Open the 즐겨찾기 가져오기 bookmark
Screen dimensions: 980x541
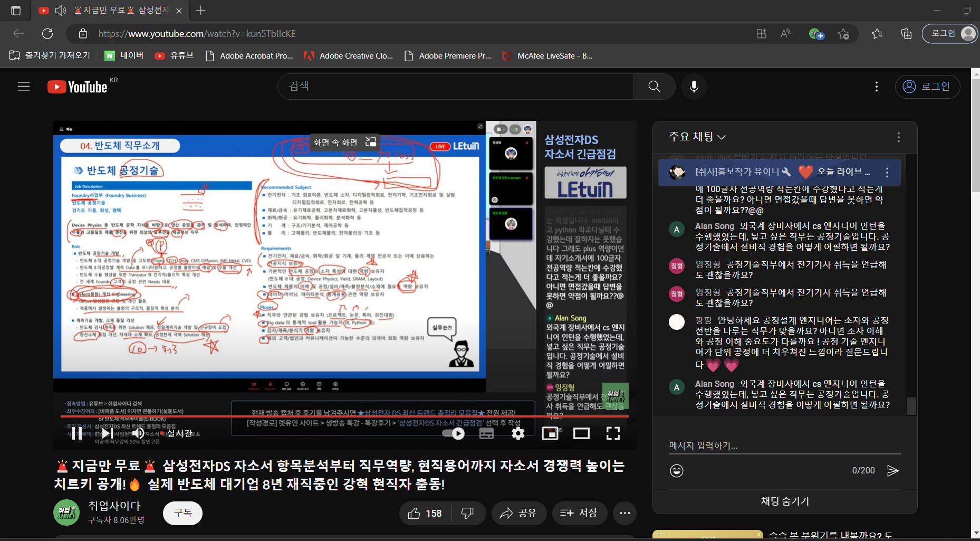click(50, 55)
